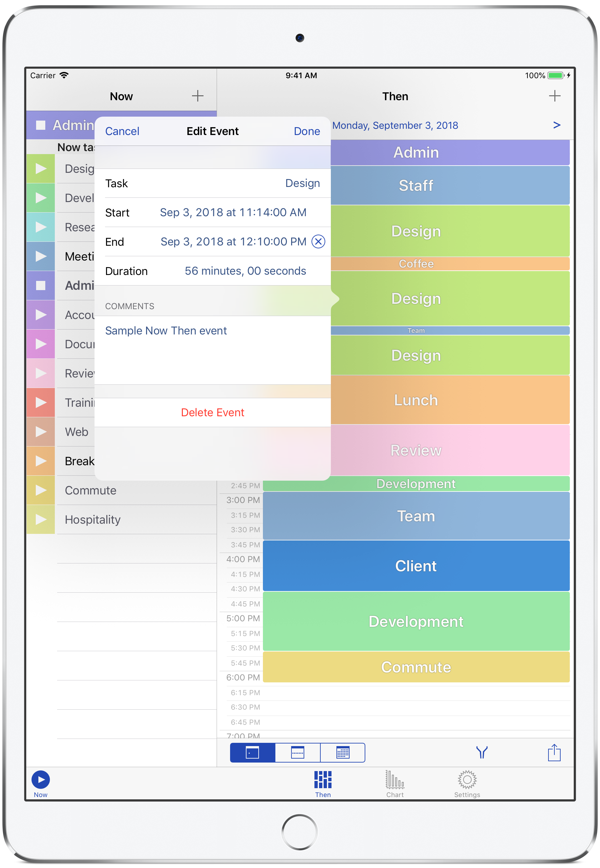
Task: Stop the running Admin task in the list
Action: point(41,286)
